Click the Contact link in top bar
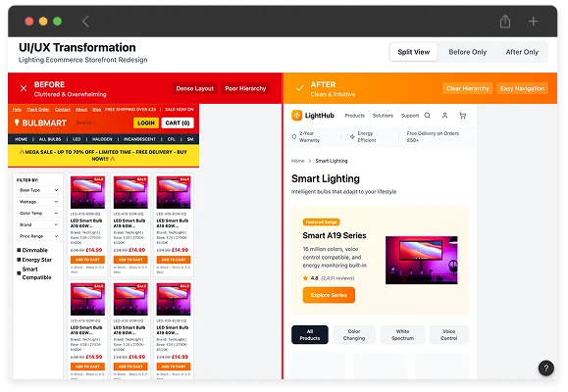The width and height of the screenshot is (568, 392). coord(63,110)
